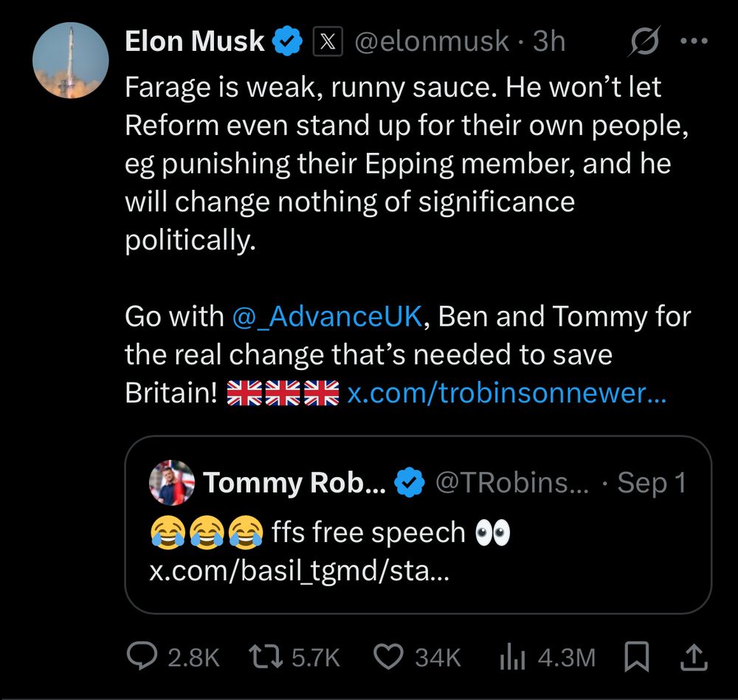Click the verified badge in quoted tweet
The width and height of the screenshot is (738, 700).
pos(409,483)
